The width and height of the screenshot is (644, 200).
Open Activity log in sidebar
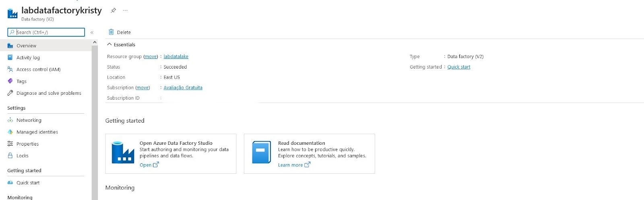pos(28,58)
